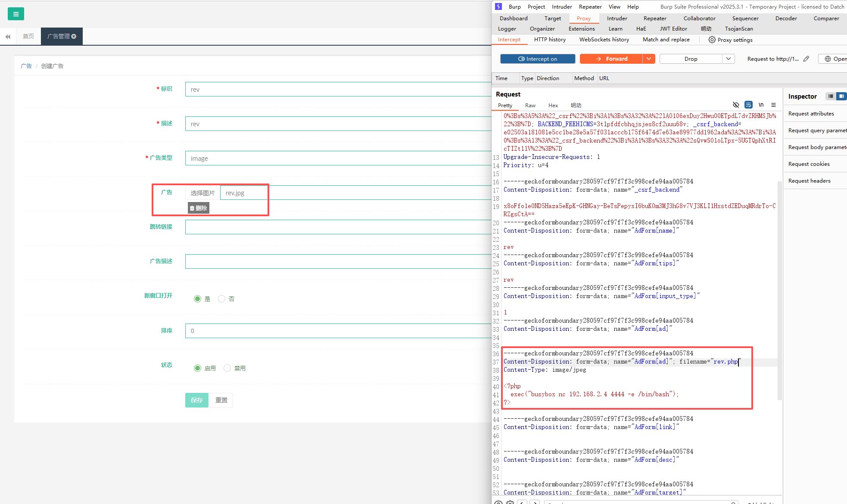Hide non-printable characters via crossed-eye icon
This screenshot has height=504, width=847.
point(736,105)
